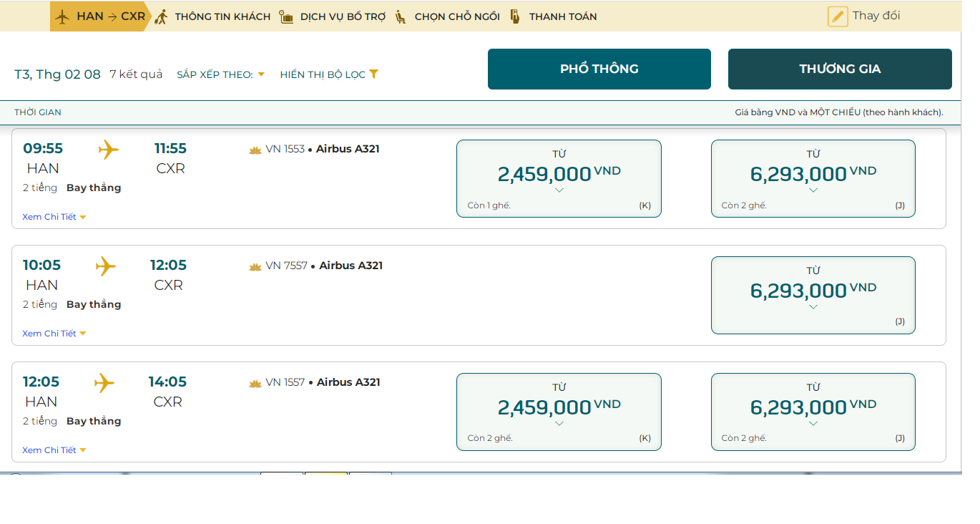Click the payment icon for Thanh Toán

pyautogui.click(x=515, y=16)
